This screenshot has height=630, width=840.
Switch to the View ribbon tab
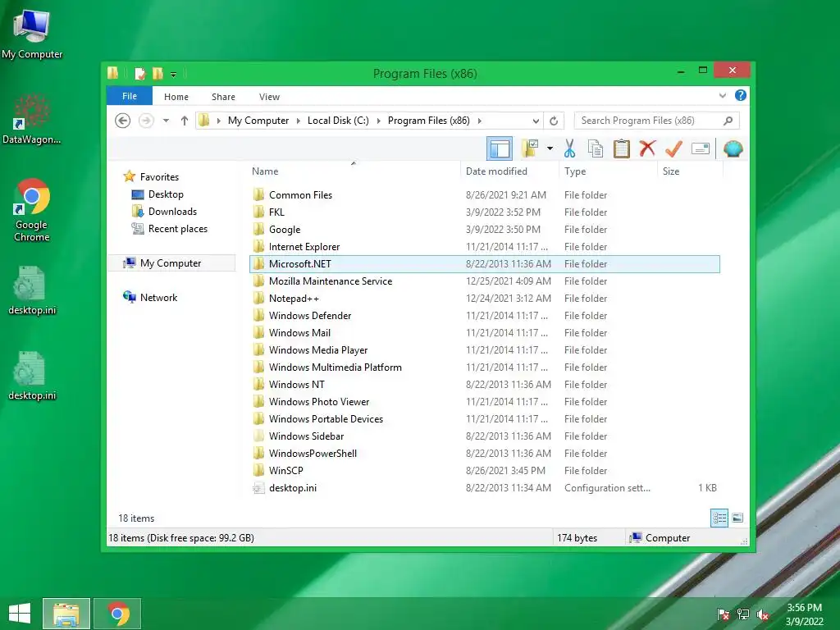[269, 97]
